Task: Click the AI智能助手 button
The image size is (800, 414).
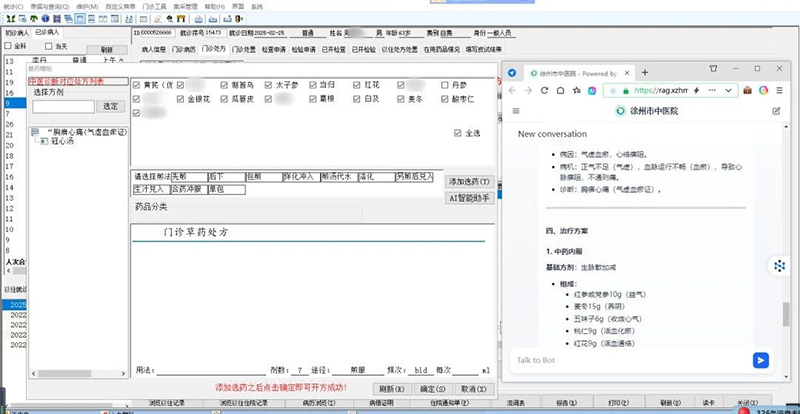Action: click(x=468, y=197)
